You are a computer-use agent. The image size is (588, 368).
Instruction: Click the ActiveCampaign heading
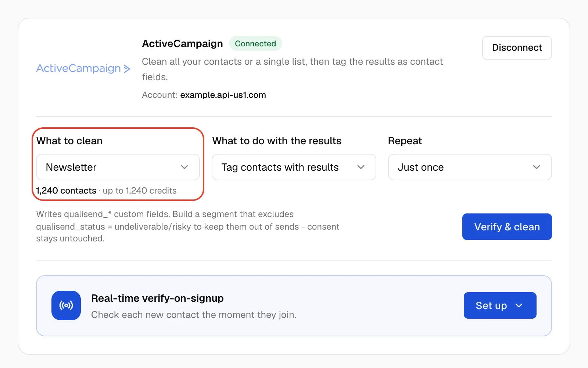pyautogui.click(x=183, y=43)
